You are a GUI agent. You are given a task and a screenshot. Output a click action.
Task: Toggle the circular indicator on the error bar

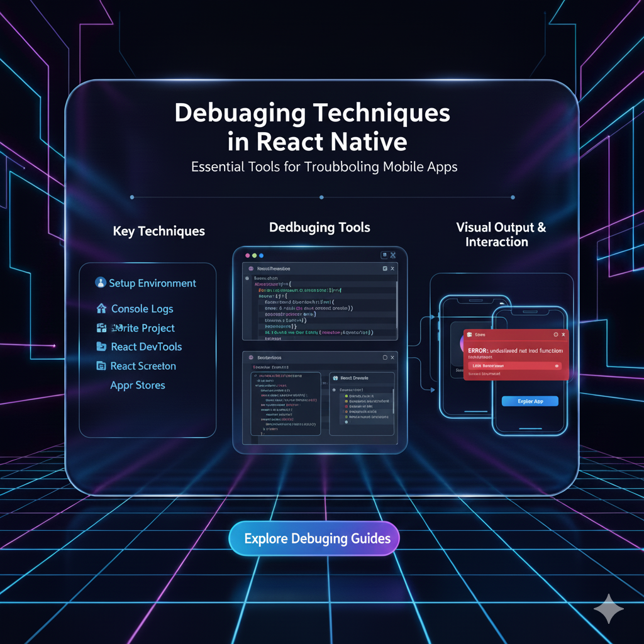point(557,366)
